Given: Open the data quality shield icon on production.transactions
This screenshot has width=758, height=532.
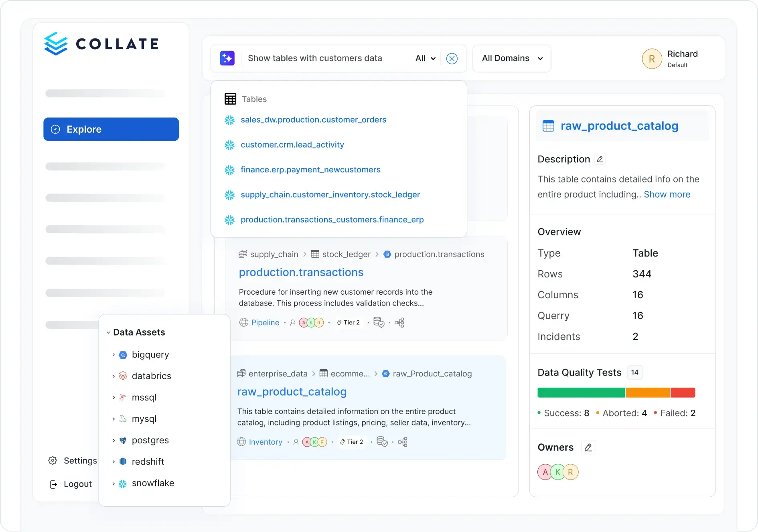Looking at the screenshot, I should [x=379, y=322].
